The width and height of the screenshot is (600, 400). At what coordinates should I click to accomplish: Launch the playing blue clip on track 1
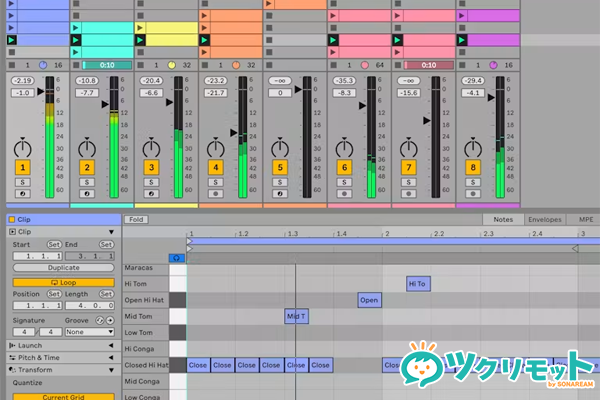point(11,40)
